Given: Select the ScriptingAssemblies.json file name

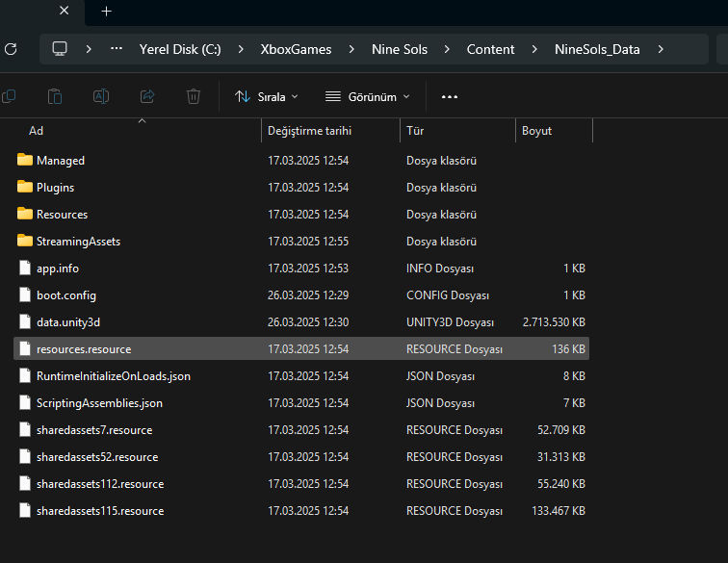Looking at the screenshot, I should point(99,403).
